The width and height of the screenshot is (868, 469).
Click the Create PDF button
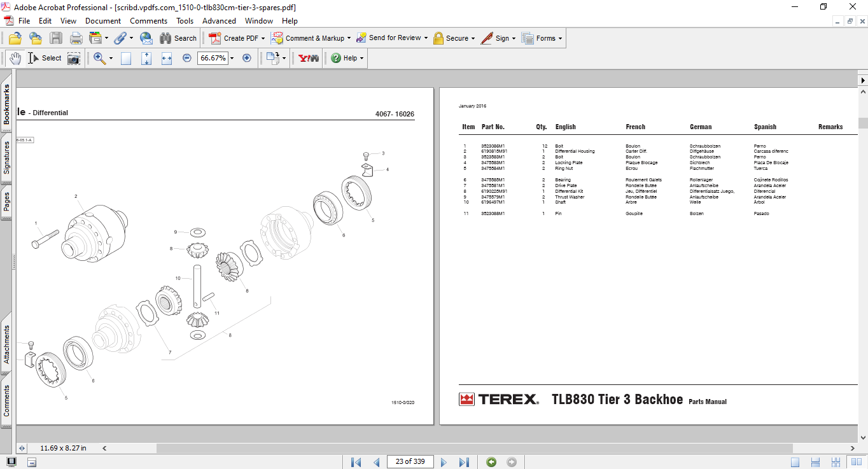point(235,38)
